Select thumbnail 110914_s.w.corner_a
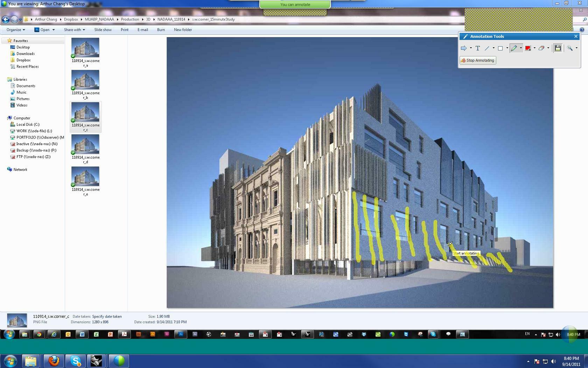 [x=85, y=53]
